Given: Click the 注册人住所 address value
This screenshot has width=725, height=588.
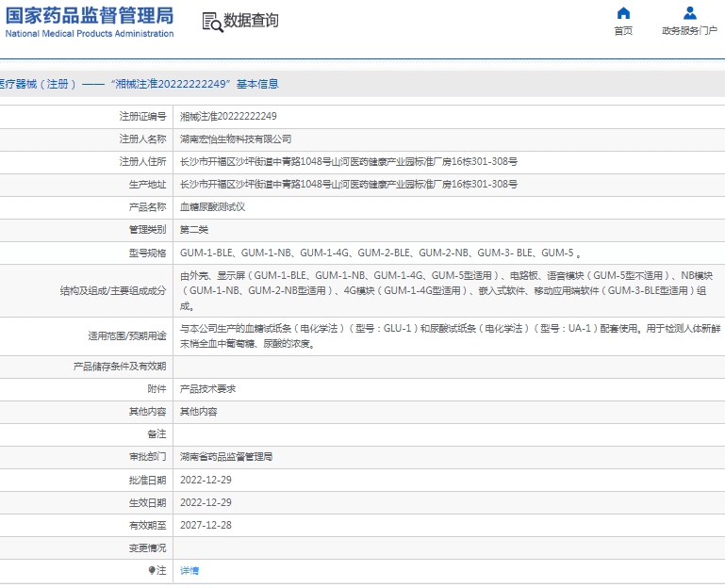Looking at the screenshot, I should point(349,162).
